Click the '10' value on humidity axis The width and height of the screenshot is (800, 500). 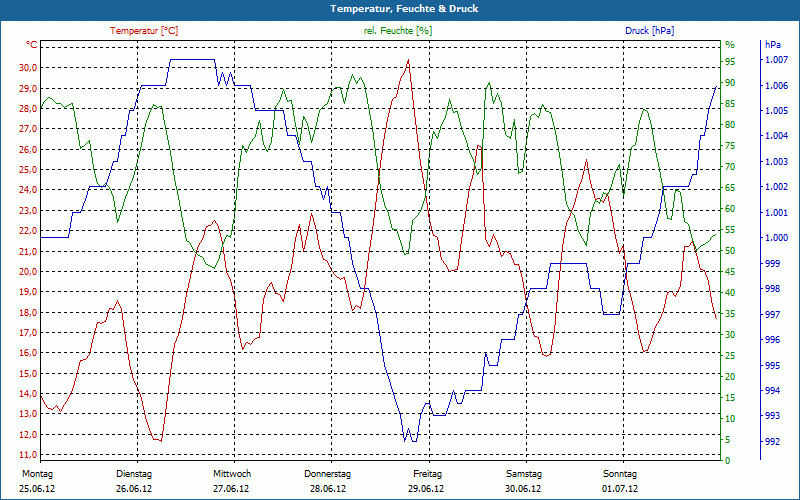730,418
